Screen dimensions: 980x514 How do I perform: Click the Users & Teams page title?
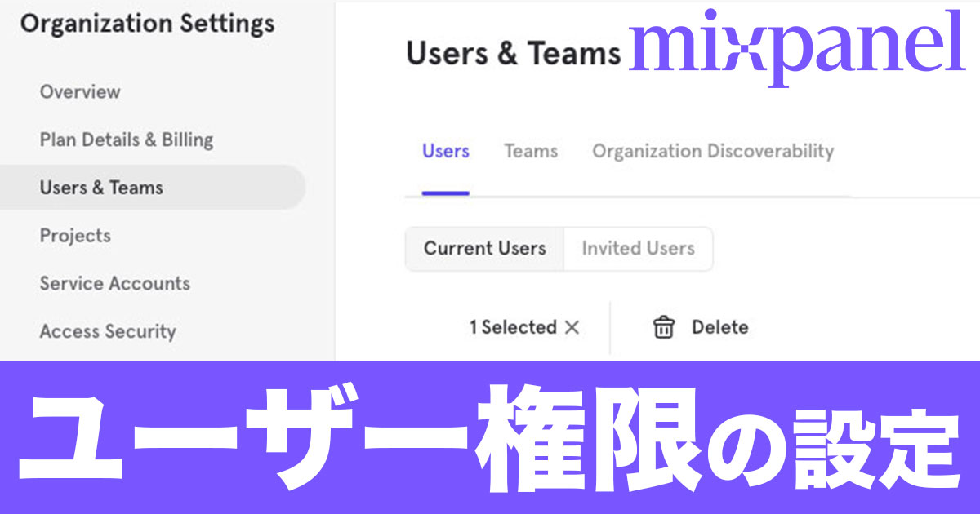point(514,54)
